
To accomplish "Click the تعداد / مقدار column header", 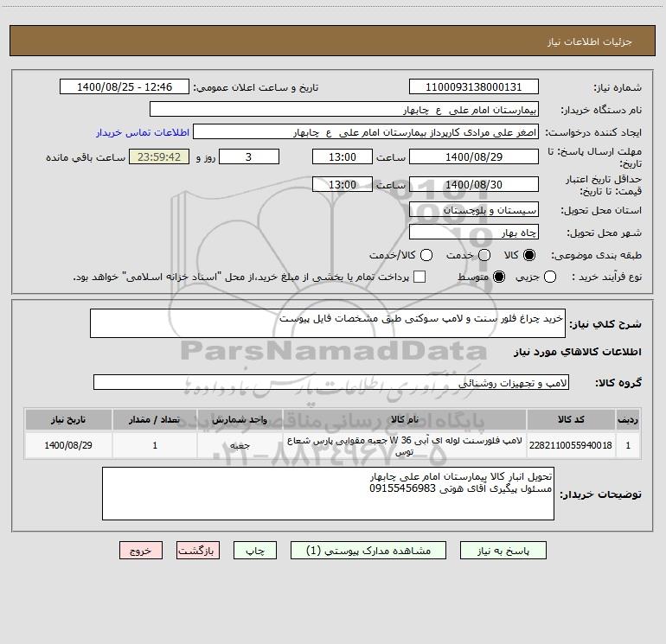I will pos(155,419).
